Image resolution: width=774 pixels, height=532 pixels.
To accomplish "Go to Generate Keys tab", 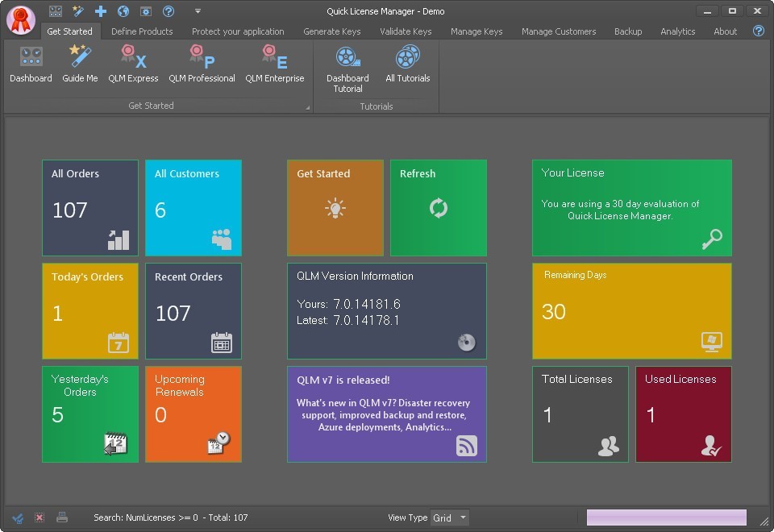I will click(331, 31).
